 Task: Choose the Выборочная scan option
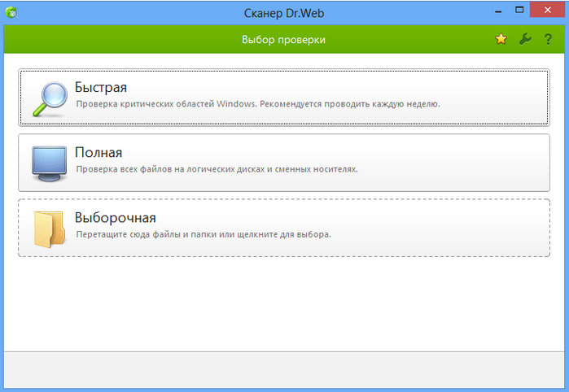point(284,228)
